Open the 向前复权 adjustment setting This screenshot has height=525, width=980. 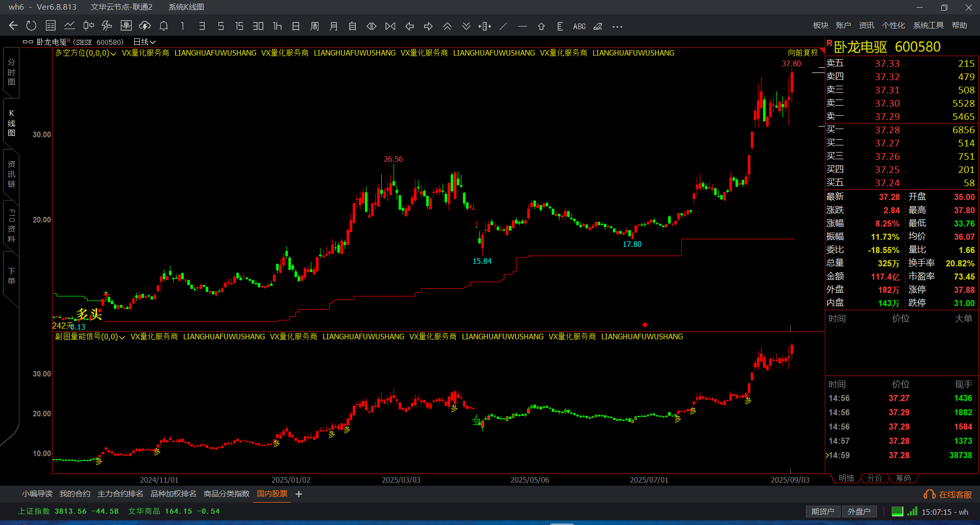click(x=803, y=53)
